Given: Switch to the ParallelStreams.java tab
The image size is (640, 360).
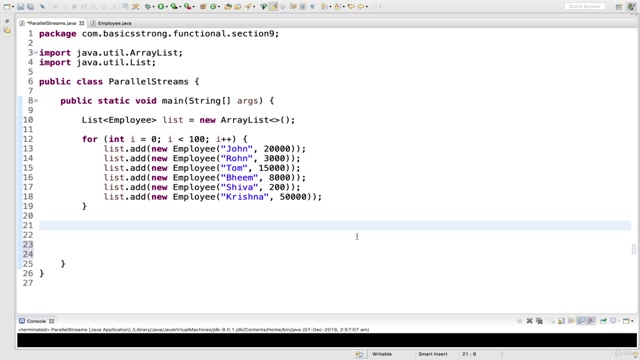Looking at the screenshot, I should coord(51,23).
